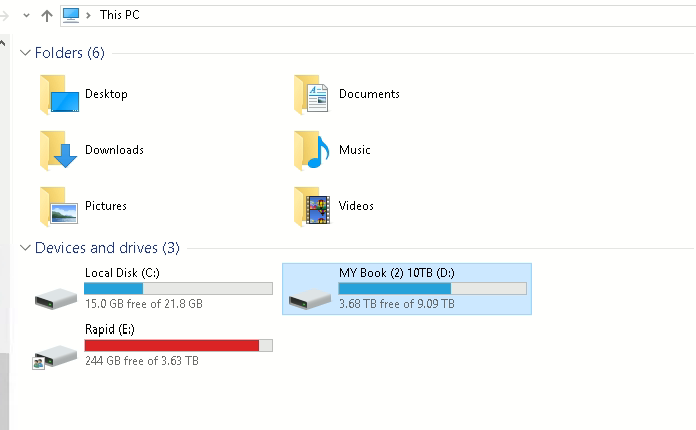This screenshot has height=430, width=696.
Task: Select the Downloads label
Action: (x=114, y=150)
